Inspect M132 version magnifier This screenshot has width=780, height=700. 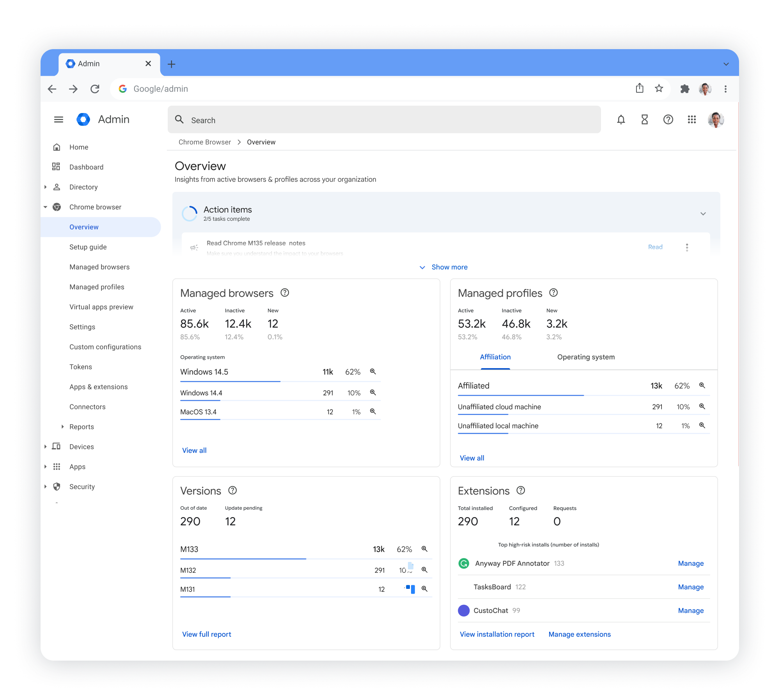point(424,570)
